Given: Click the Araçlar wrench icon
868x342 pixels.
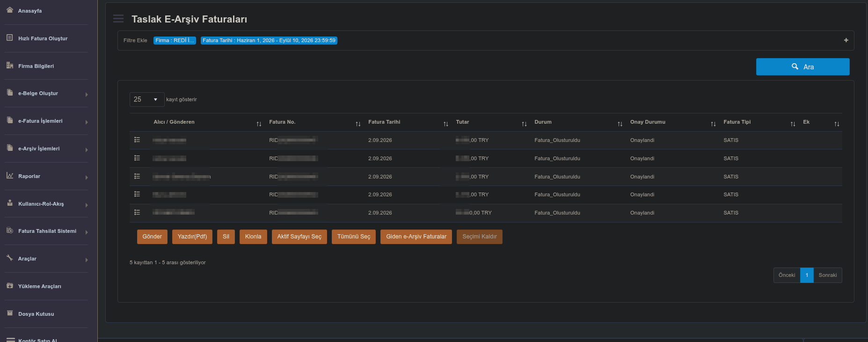Looking at the screenshot, I should pos(10,258).
